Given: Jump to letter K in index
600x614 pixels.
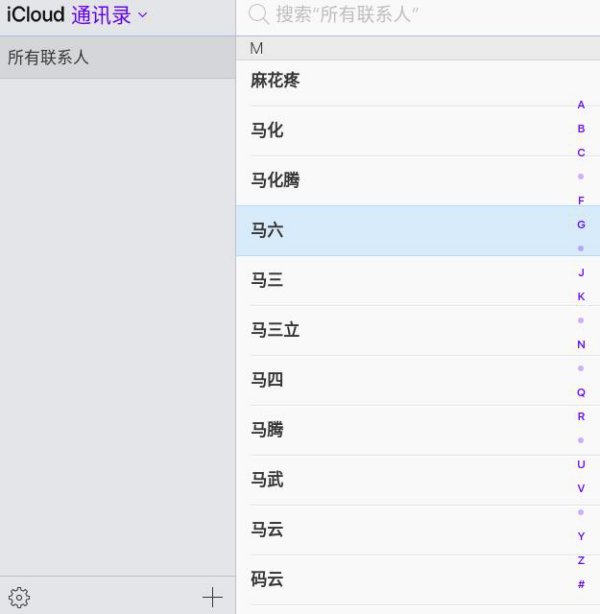Looking at the screenshot, I should pos(581,296).
